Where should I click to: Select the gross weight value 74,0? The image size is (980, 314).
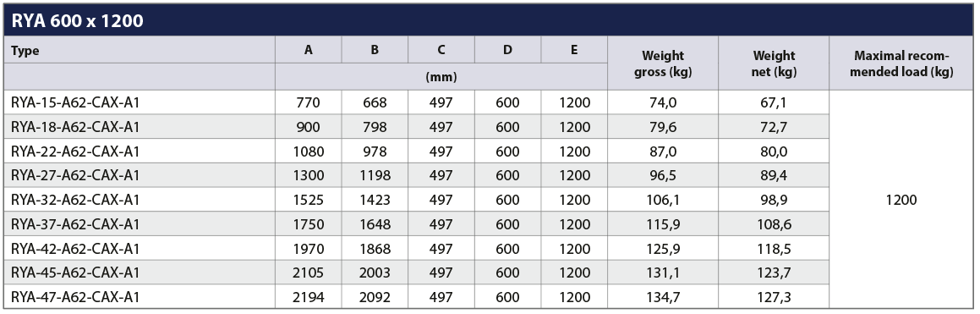(x=663, y=102)
